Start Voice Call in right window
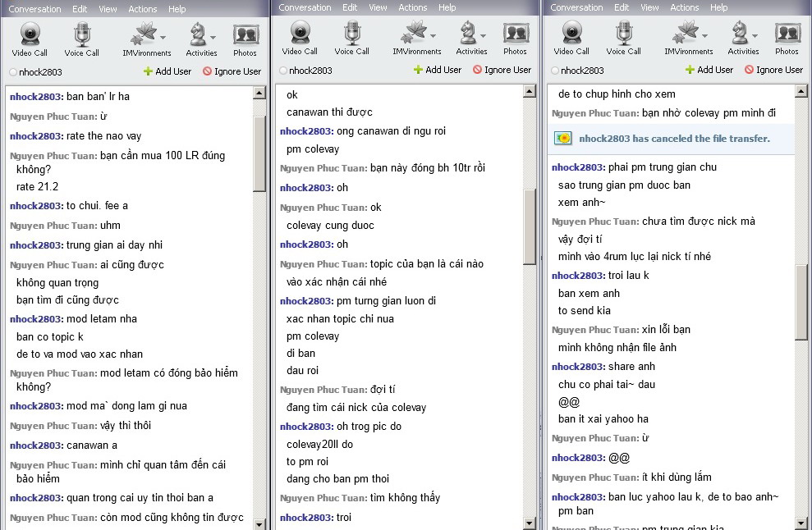Image resolution: width=812 pixels, height=530 pixels. [623, 38]
